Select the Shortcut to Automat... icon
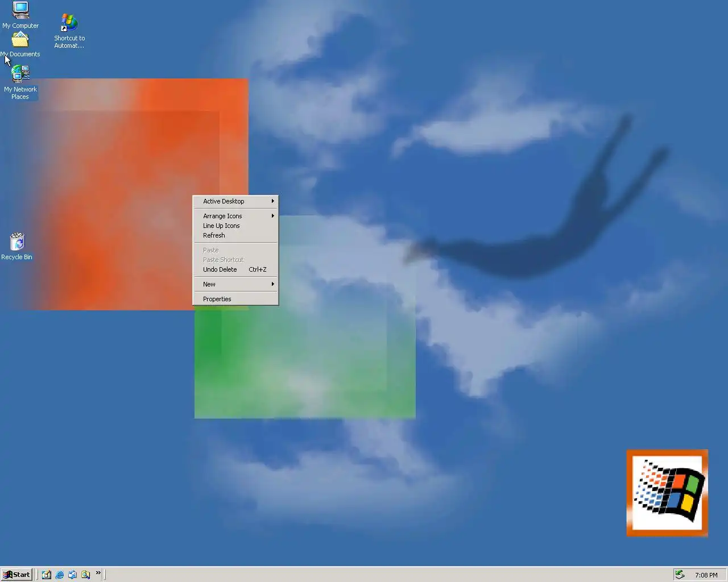Image resolution: width=728 pixels, height=582 pixels. point(69,31)
